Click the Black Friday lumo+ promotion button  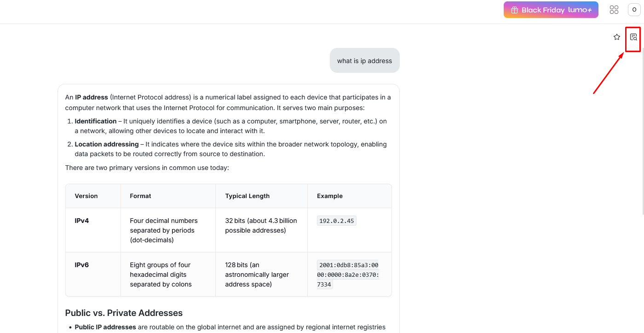(x=551, y=9)
